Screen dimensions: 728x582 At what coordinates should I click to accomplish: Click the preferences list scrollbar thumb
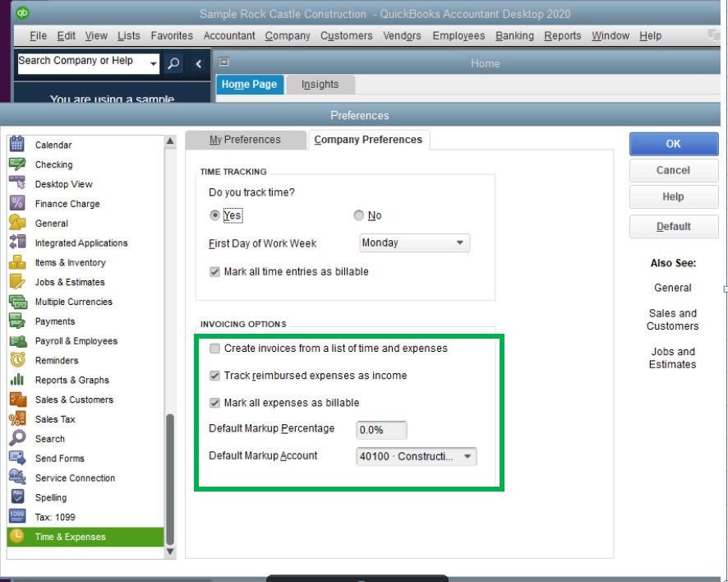tap(170, 478)
